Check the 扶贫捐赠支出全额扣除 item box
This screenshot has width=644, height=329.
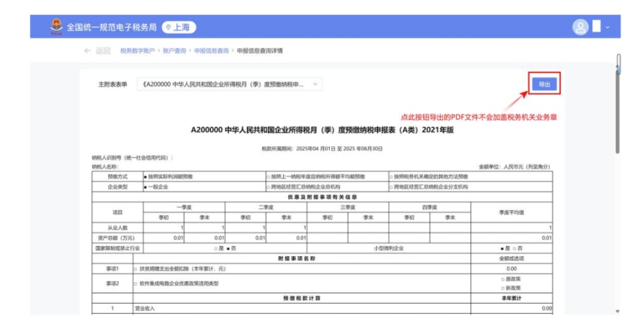pyautogui.click(x=135, y=269)
